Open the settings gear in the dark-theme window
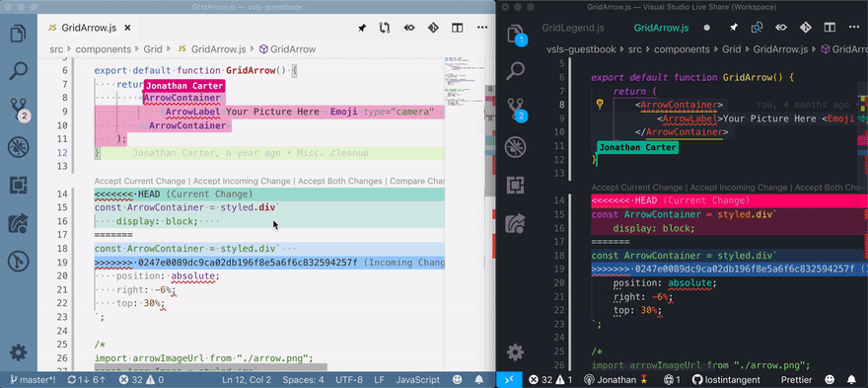Image resolution: width=868 pixels, height=388 pixels. [x=515, y=352]
